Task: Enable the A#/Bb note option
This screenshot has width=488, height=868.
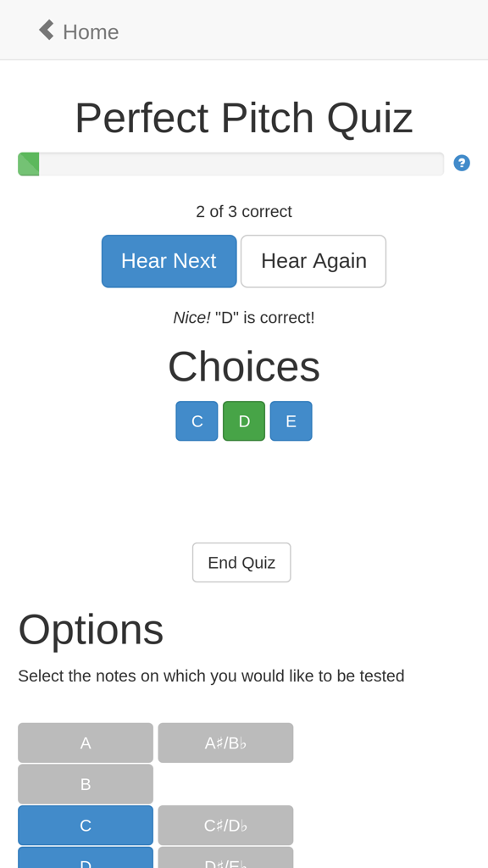Action: tap(225, 742)
